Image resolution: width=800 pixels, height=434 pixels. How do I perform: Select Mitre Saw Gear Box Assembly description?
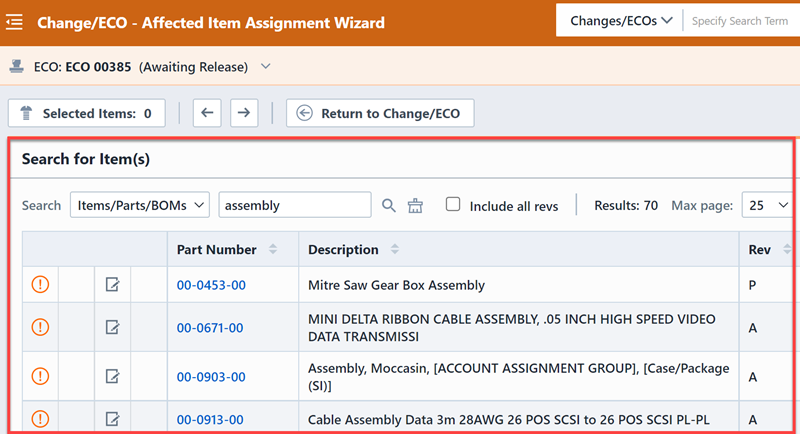[x=396, y=285]
